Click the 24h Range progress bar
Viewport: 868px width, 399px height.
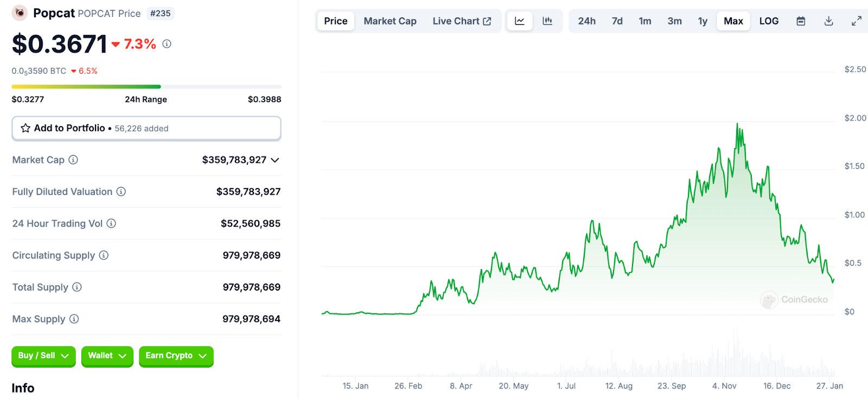click(x=146, y=87)
